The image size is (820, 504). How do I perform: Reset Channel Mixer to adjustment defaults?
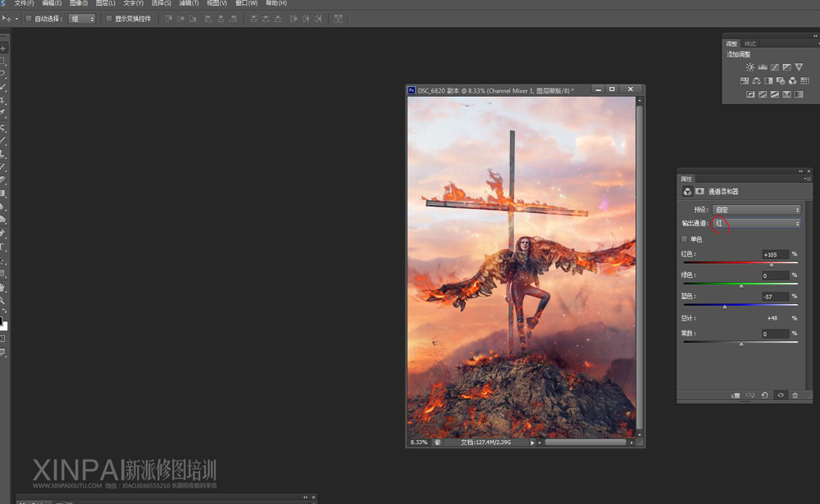[x=764, y=395]
